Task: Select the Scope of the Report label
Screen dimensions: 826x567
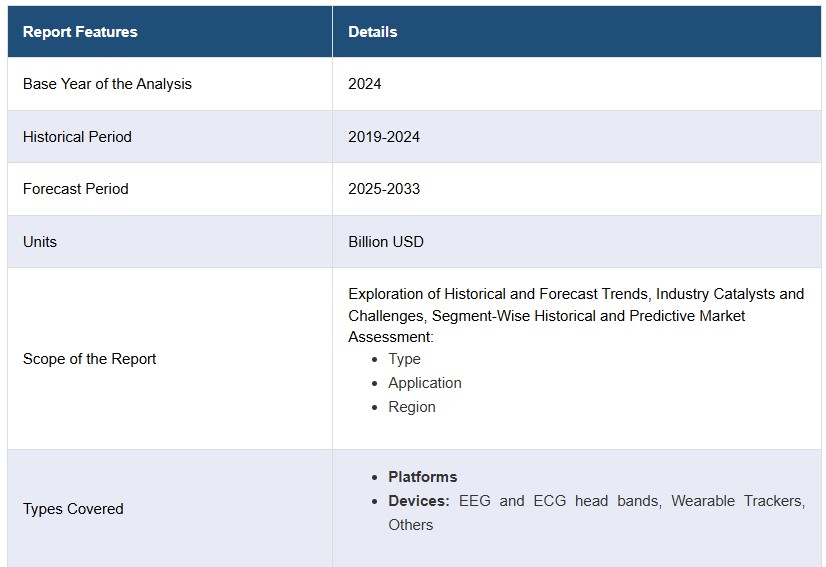Action: (x=89, y=359)
